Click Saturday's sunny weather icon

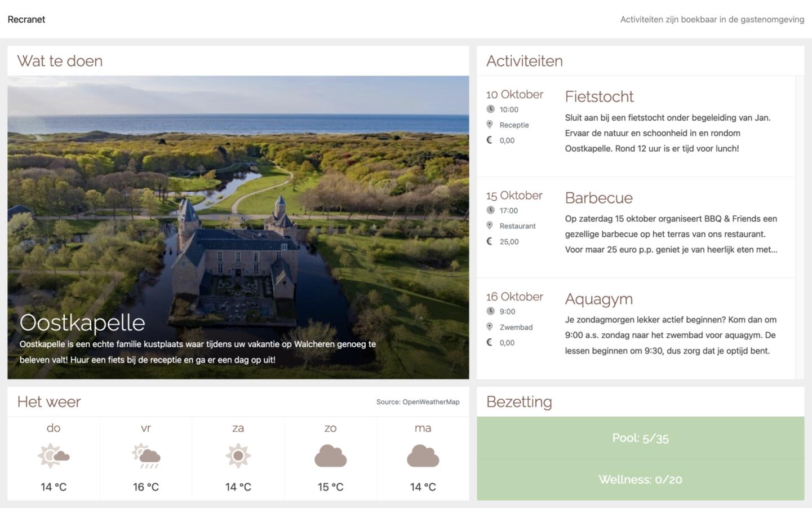point(238,456)
